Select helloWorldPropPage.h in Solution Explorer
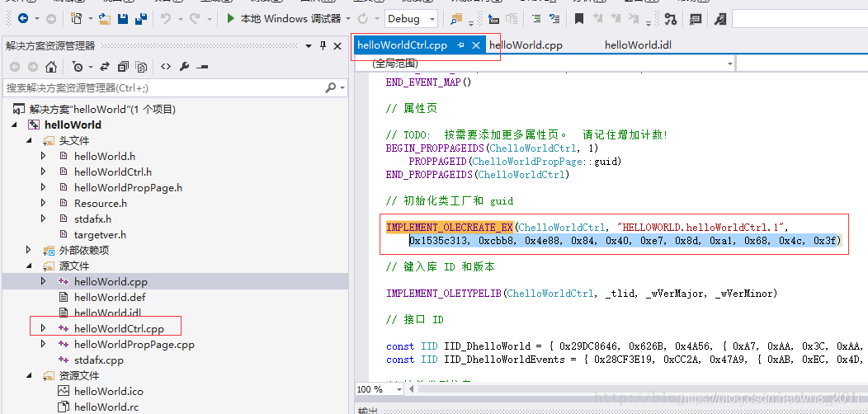 (x=129, y=188)
